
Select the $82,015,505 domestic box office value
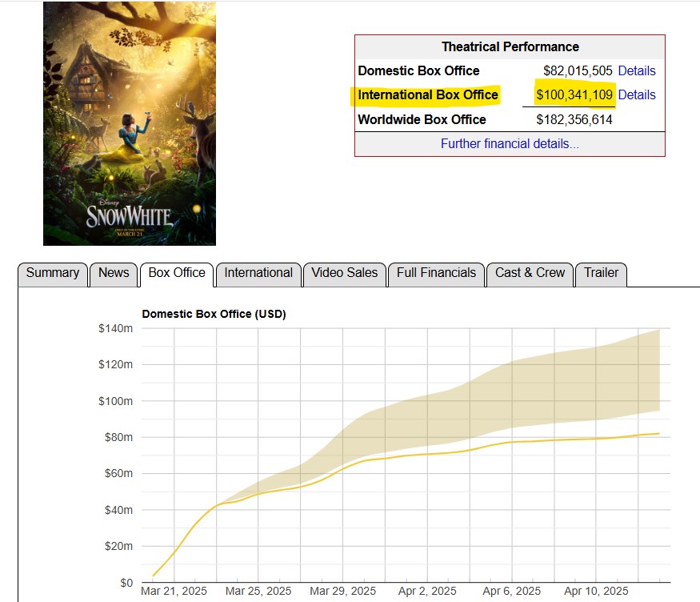click(x=578, y=71)
